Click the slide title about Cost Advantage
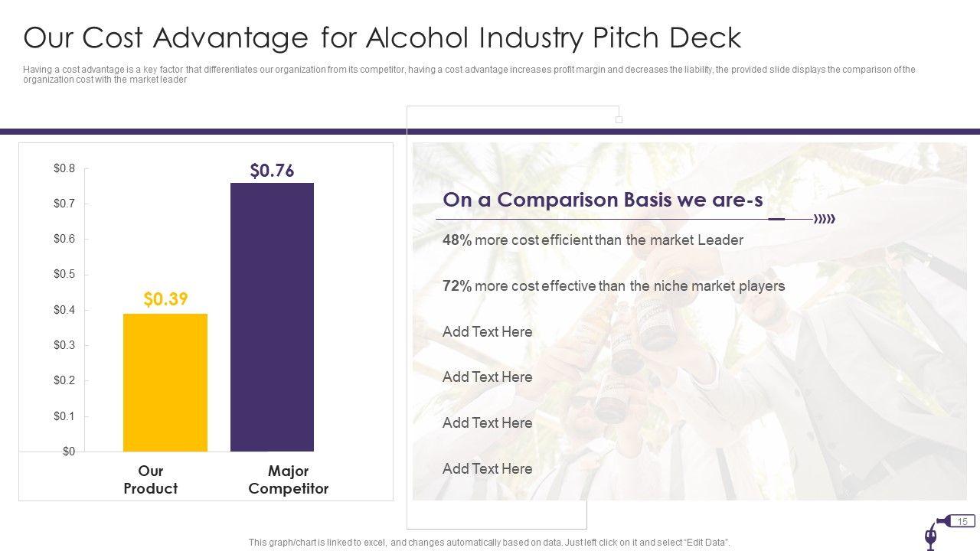The image size is (980, 551). click(x=382, y=37)
